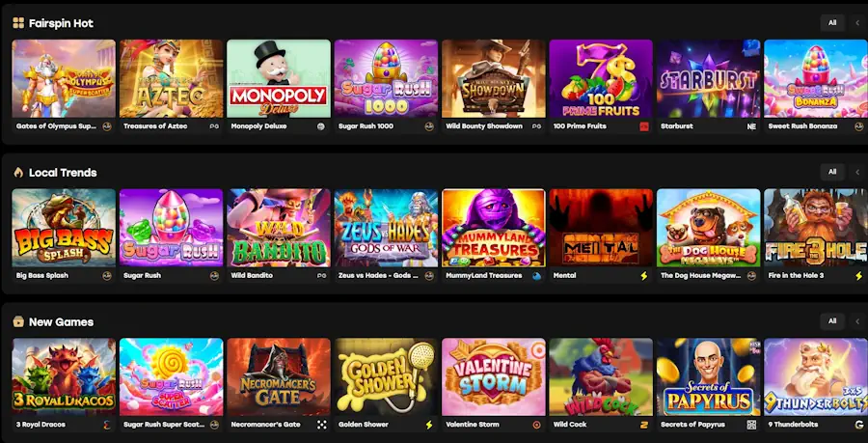Screen dimensions: 868x443
Task: Click provider icon beside Secrets of Papyrus
Action: pos(751,425)
